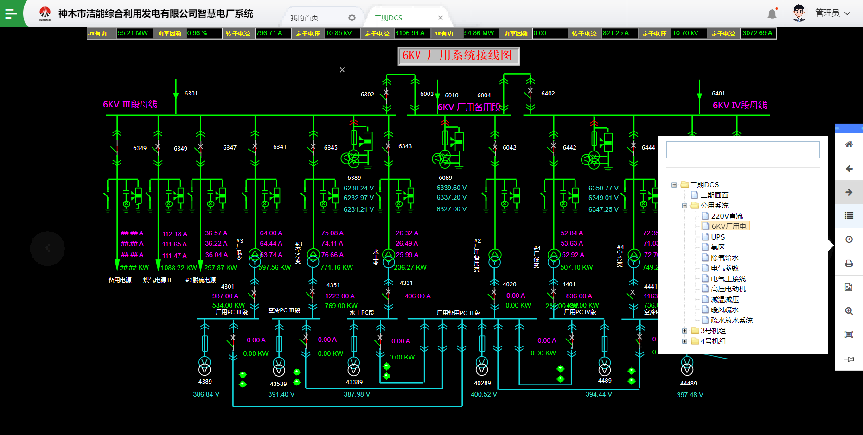Click the zoom in magnifier icon
863x435 pixels.
(849, 311)
